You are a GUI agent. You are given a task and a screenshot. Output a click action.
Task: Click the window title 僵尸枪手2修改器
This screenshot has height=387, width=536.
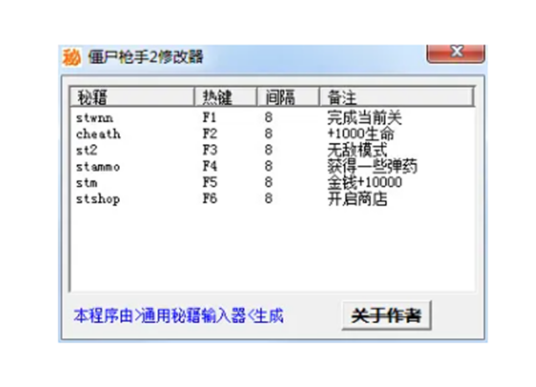(x=146, y=57)
